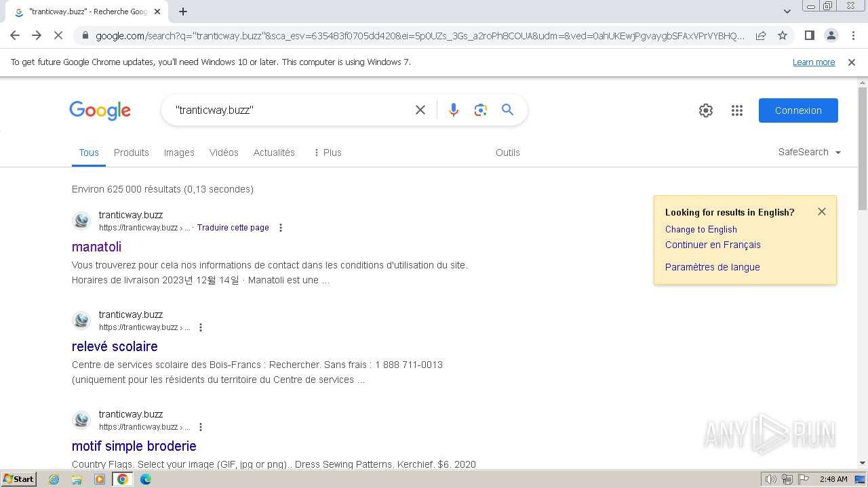Image resolution: width=868 pixels, height=488 pixels.
Task: Start voice search with microphone
Action: pyautogui.click(x=454, y=110)
